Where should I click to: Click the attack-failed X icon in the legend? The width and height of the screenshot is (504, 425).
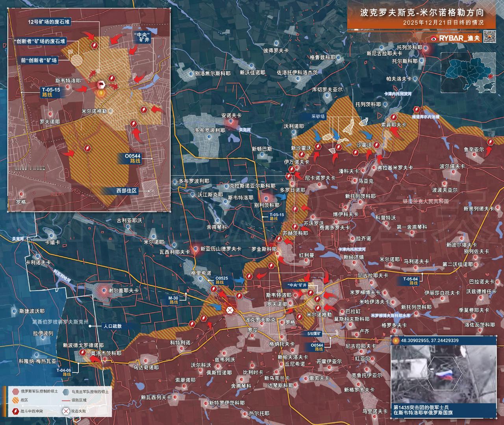65,411
